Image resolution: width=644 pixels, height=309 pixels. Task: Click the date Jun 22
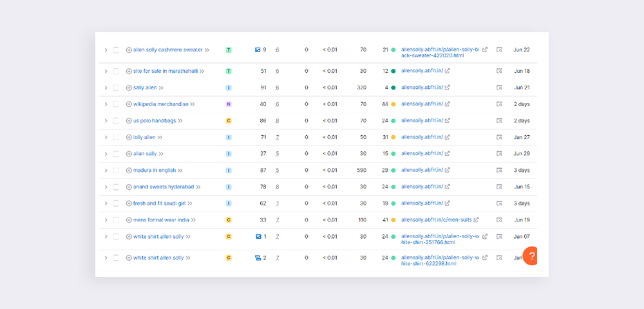[x=522, y=50]
